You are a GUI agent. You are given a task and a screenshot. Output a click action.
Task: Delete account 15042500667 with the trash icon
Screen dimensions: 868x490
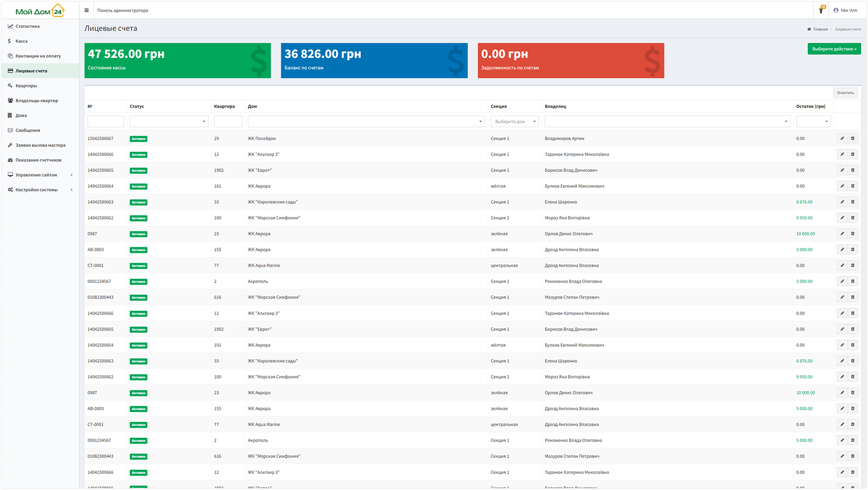pos(852,139)
